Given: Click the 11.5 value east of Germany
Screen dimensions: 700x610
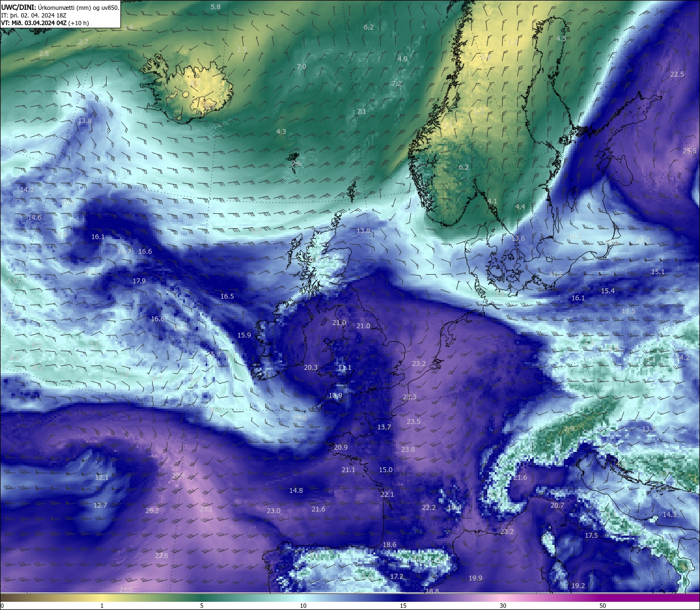Looking at the screenshot, I should [628, 311].
